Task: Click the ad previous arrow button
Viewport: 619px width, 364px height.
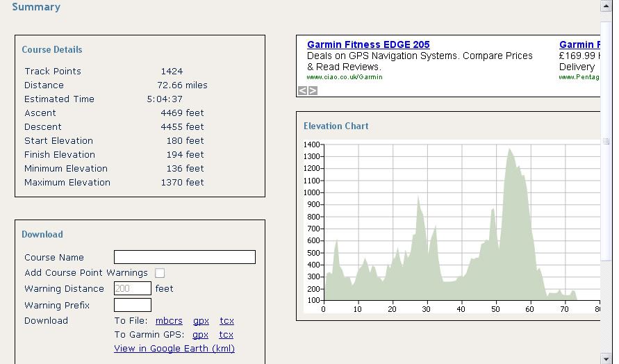Action: (x=302, y=91)
